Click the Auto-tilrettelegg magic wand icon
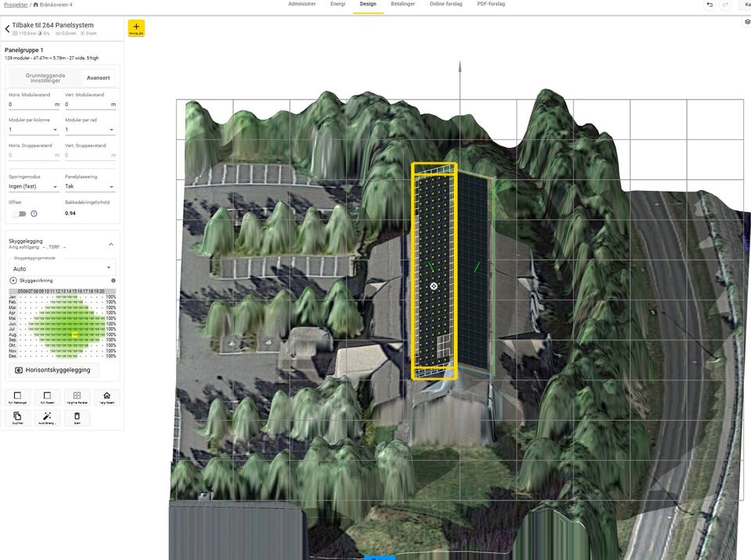Viewport: 751px width, 560px height. pos(47,418)
